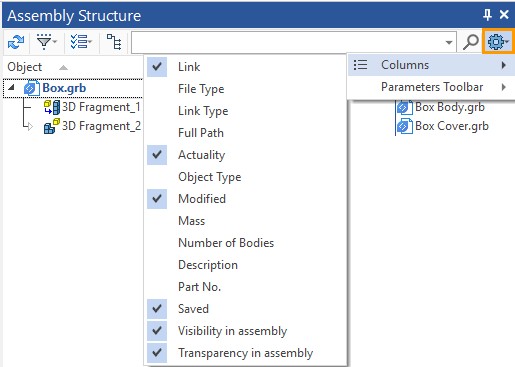Open the Parameters Toolbar submenu
Screen dimensions: 515x367
click(431, 87)
